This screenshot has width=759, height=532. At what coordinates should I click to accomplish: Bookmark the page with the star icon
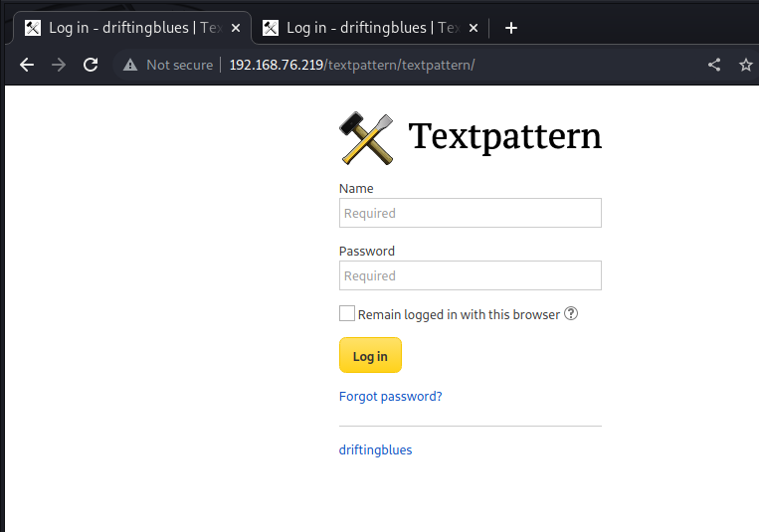746,65
